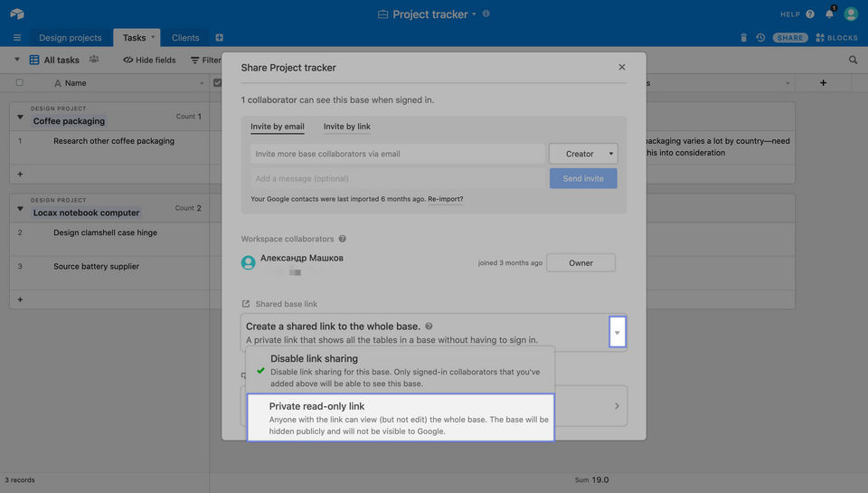Image resolution: width=868 pixels, height=493 pixels.
Task: Click the help question mark icon
Action: tap(810, 14)
